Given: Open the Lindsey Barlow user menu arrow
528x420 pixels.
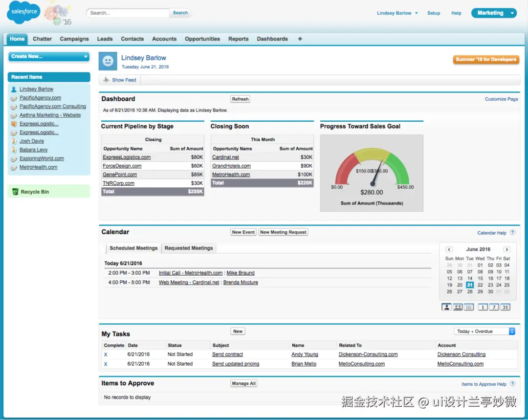Looking at the screenshot, I should (416, 13).
